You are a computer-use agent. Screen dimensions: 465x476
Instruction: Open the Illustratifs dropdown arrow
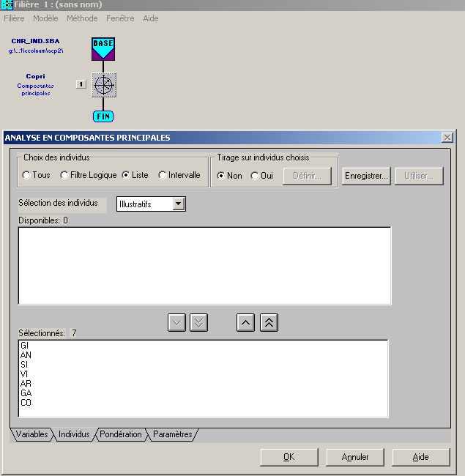179,204
